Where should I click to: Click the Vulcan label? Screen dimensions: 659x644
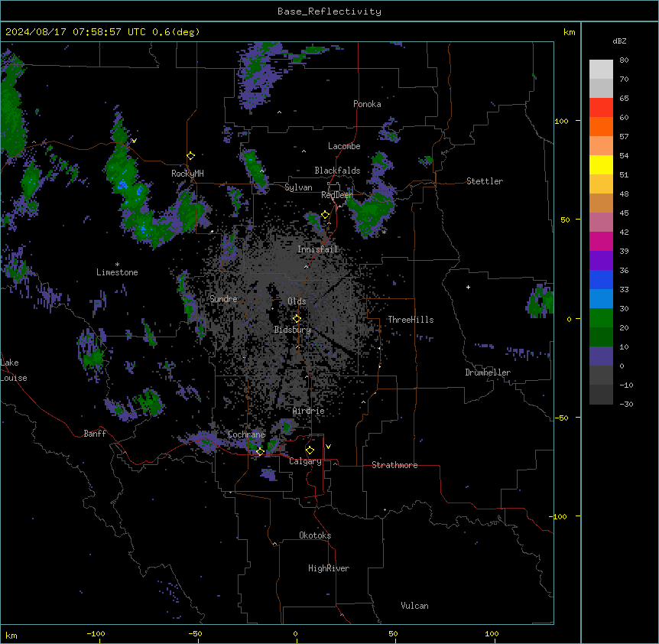click(x=414, y=606)
